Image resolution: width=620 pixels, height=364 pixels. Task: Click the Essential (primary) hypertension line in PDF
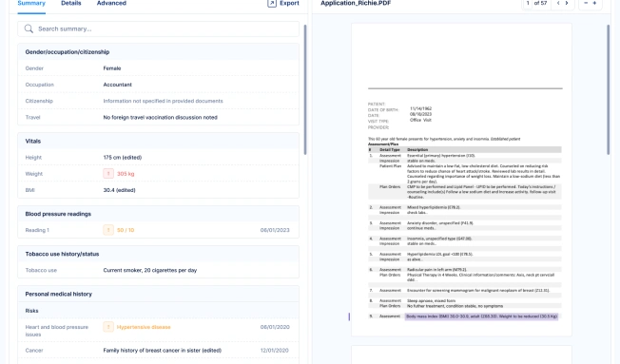[441, 156]
